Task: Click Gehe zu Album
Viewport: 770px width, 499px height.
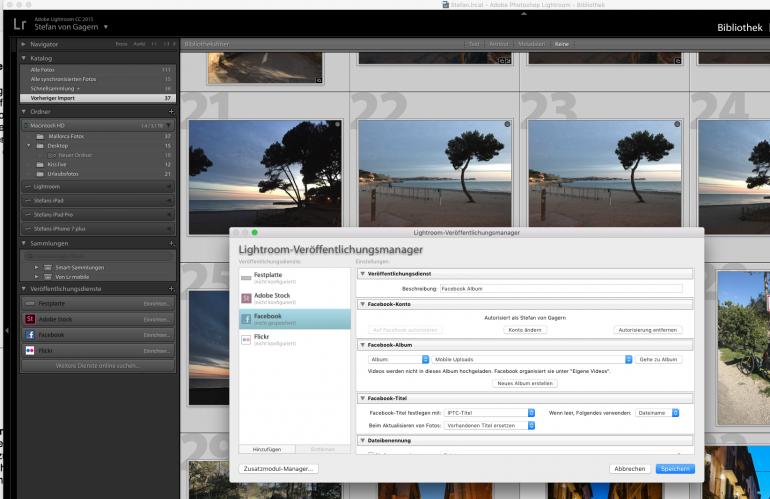Action: pyautogui.click(x=658, y=360)
